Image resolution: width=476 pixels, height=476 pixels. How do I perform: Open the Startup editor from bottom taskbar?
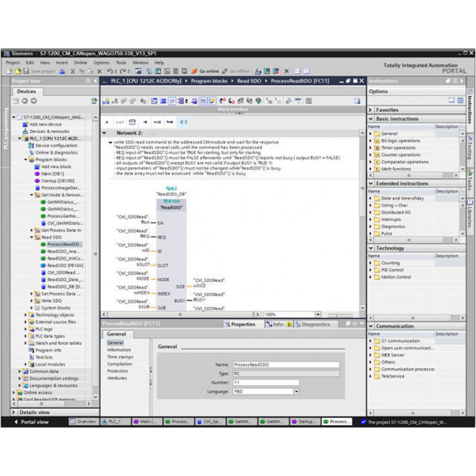(303, 421)
